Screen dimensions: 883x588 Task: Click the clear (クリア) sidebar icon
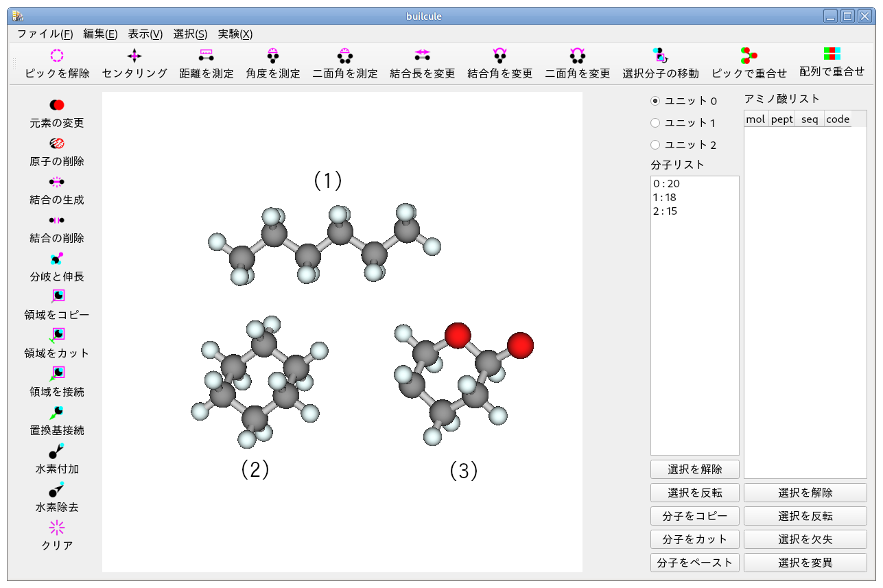56,528
